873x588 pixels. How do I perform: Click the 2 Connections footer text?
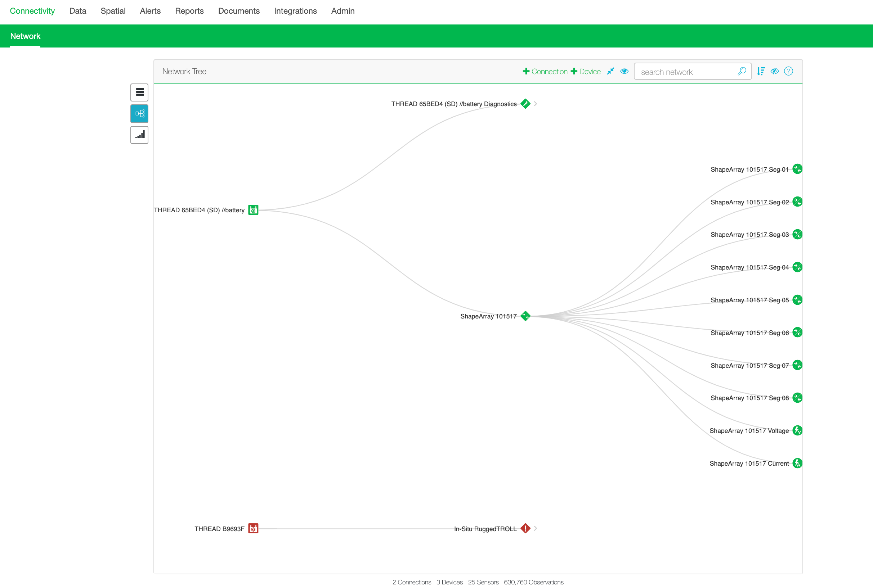[x=412, y=582]
